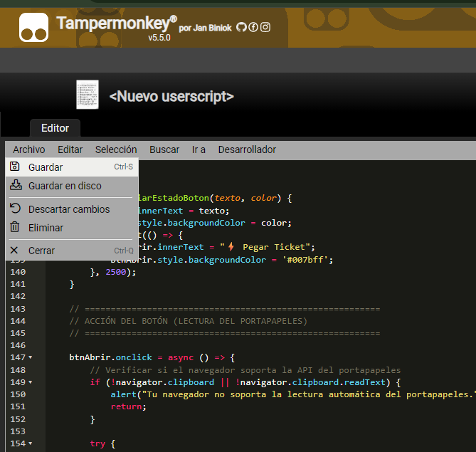Click the Tampermonkey title text
Viewport: 476px width, 452px height.
tap(117, 23)
